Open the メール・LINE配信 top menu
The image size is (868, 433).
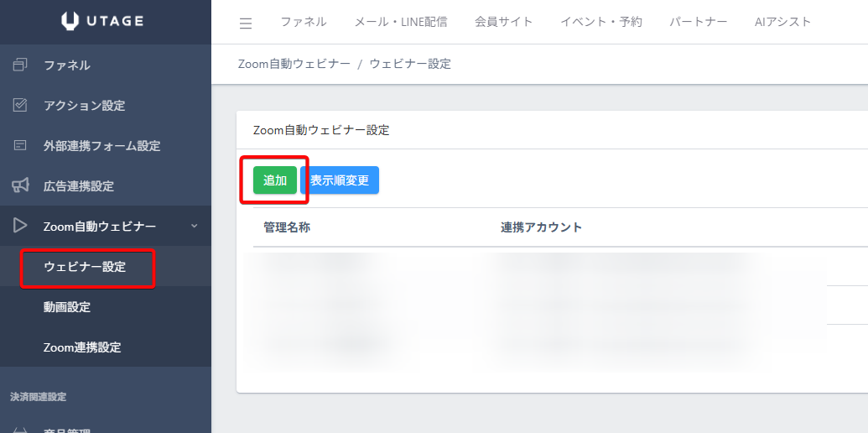[x=401, y=22]
